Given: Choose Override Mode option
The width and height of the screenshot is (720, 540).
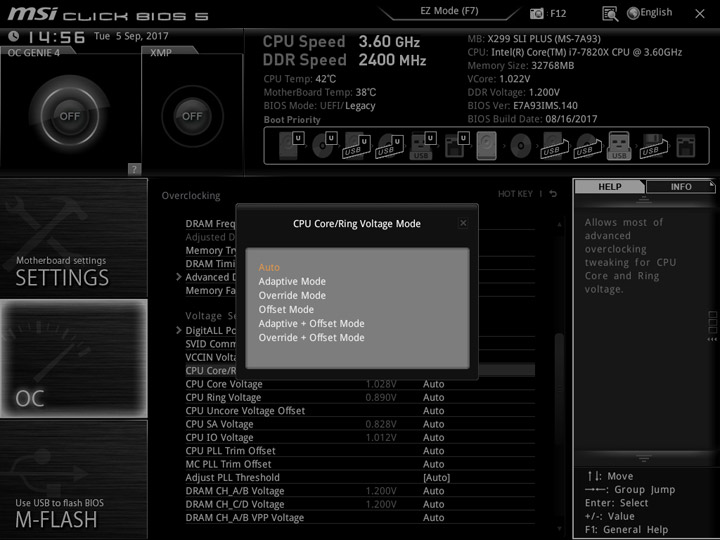Looking at the screenshot, I should click(292, 295).
